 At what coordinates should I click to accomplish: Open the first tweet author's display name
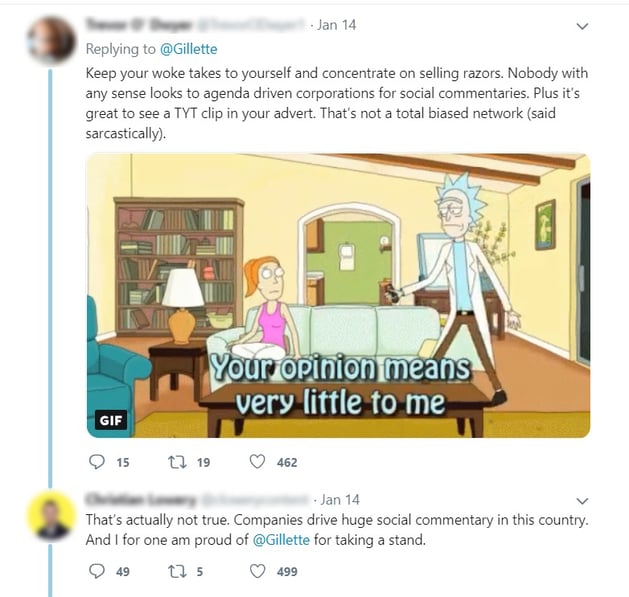coord(138,25)
